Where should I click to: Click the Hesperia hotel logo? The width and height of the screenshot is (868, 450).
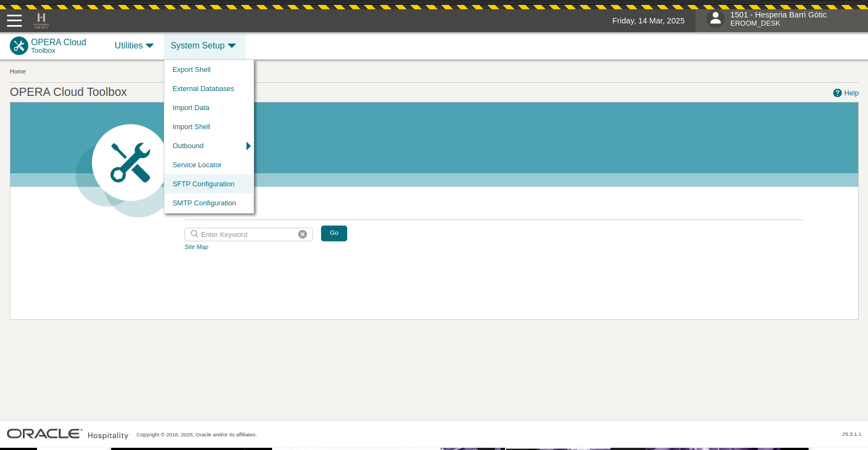pyautogui.click(x=41, y=20)
